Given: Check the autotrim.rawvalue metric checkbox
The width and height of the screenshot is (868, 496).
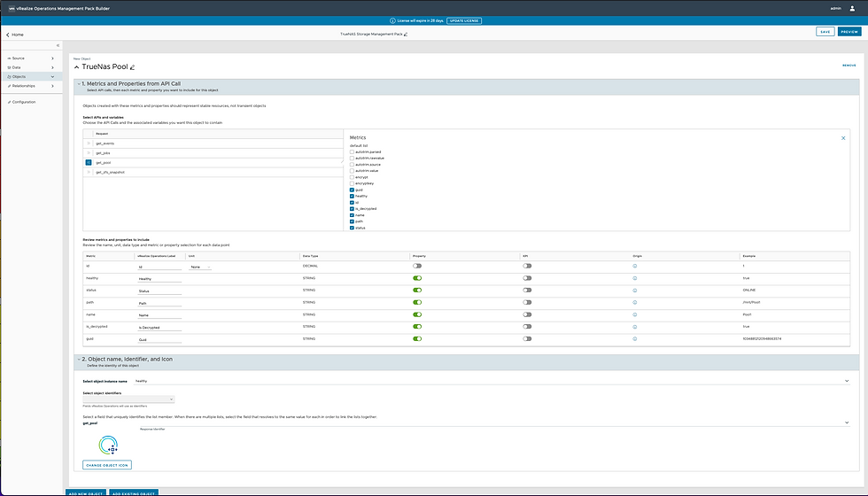Looking at the screenshot, I should 352,159.
